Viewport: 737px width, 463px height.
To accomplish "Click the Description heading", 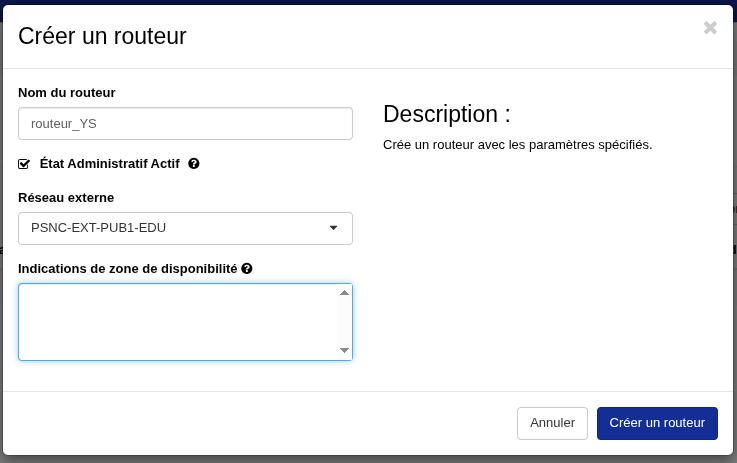I will (x=446, y=114).
